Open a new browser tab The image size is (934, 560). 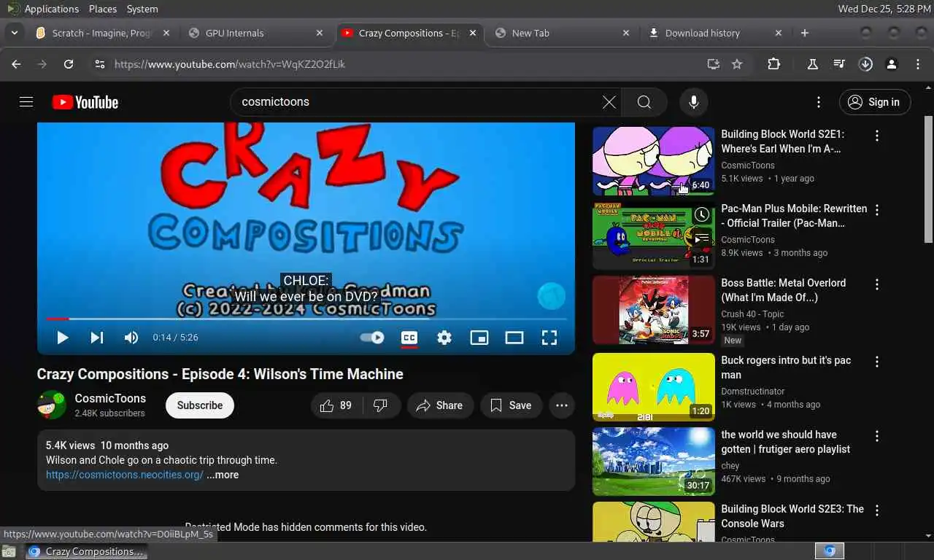pos(805,33)
